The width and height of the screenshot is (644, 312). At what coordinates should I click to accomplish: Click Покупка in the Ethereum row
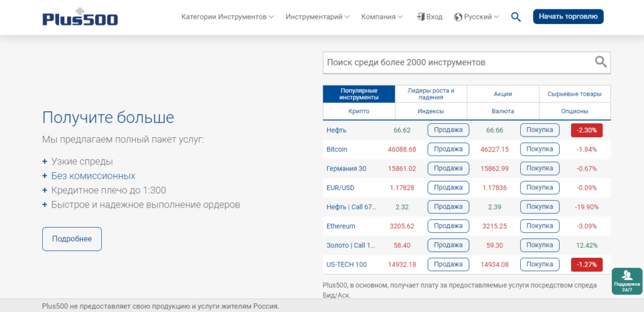pyautogui.click(x=540, y=226)
